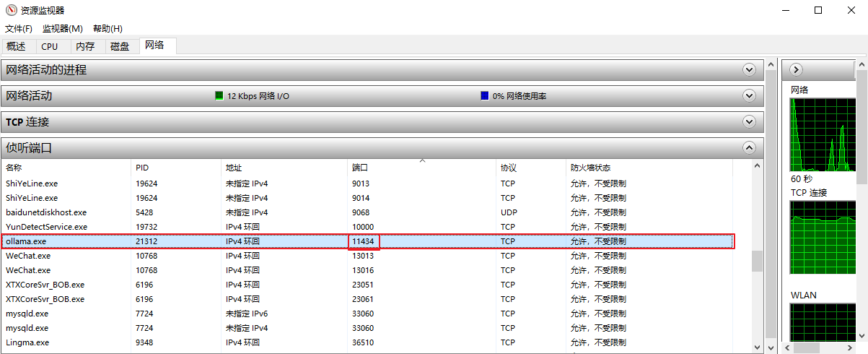The height and width of the screenshot is (354, 868).
Task: Expand the 网络活动 section chevron
Action: click(749, 96)
